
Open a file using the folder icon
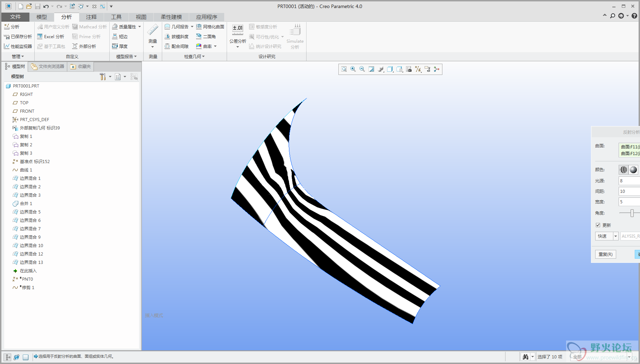pyautogui.click(x=29, y=6)
